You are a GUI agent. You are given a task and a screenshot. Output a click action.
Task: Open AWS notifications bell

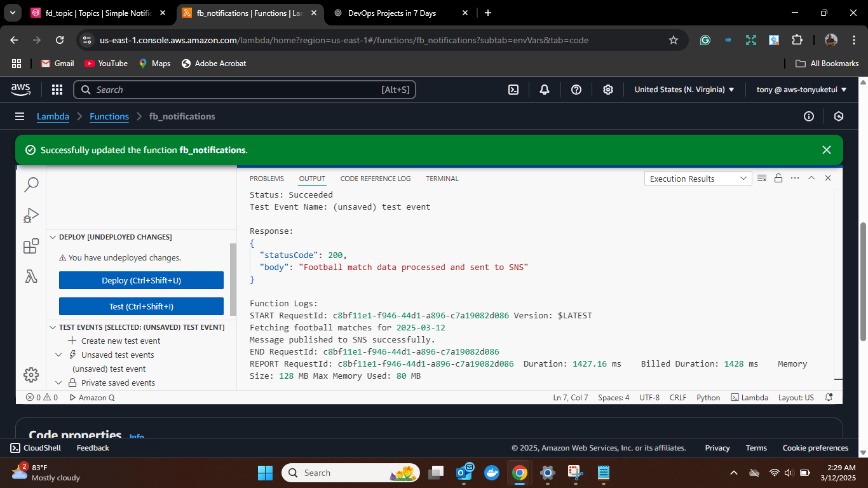click(545, 90)
